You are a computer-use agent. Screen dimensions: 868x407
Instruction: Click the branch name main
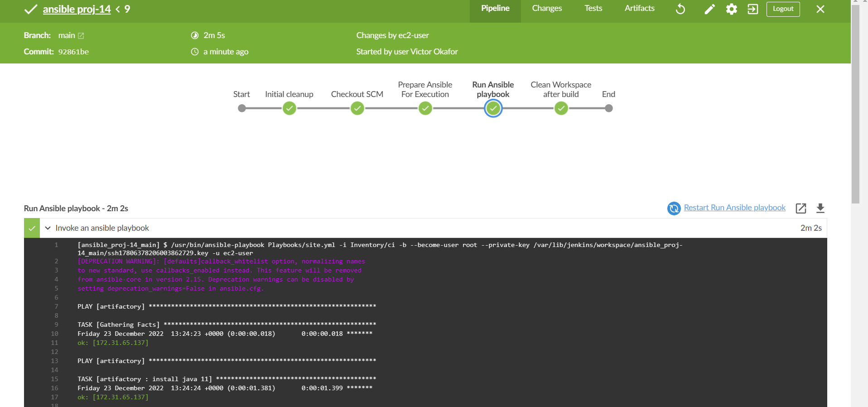click(x=67, y=35)
